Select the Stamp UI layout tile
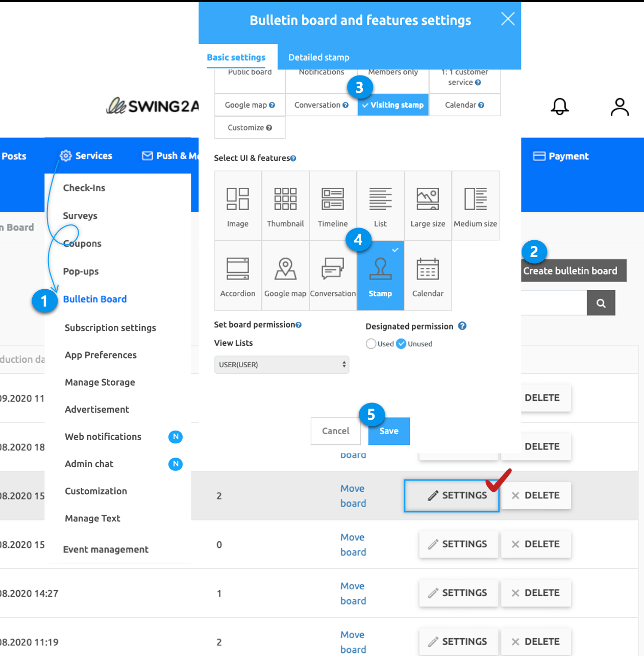Screen dimensions: 644x656 point(380,276)
